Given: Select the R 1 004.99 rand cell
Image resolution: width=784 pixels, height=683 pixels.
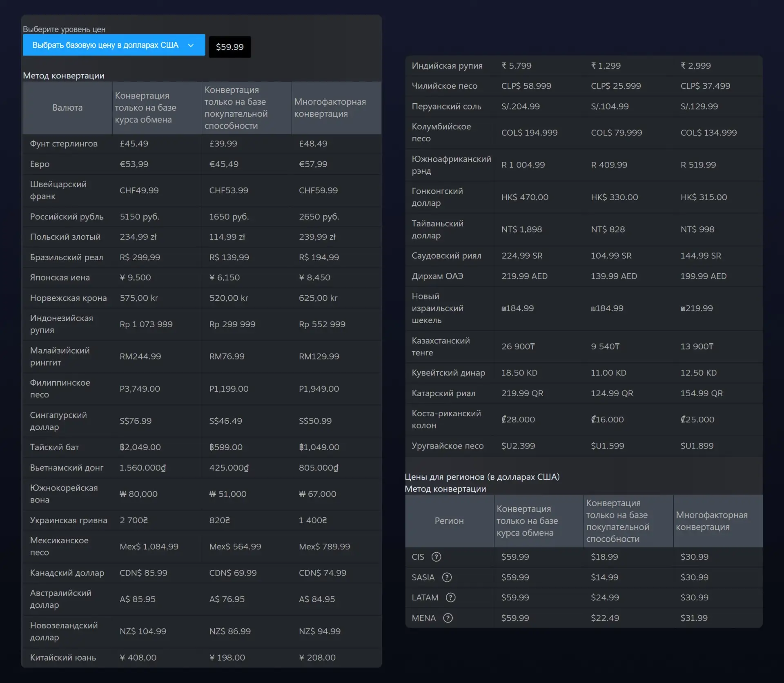Looking at the screenshot, I should click(523, 165).
